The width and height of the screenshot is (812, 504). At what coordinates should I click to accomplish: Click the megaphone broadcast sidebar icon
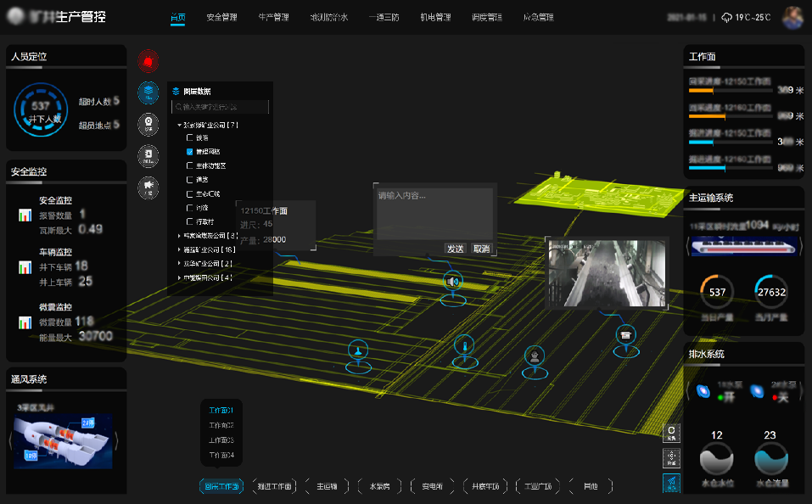(x=148, y=187)
